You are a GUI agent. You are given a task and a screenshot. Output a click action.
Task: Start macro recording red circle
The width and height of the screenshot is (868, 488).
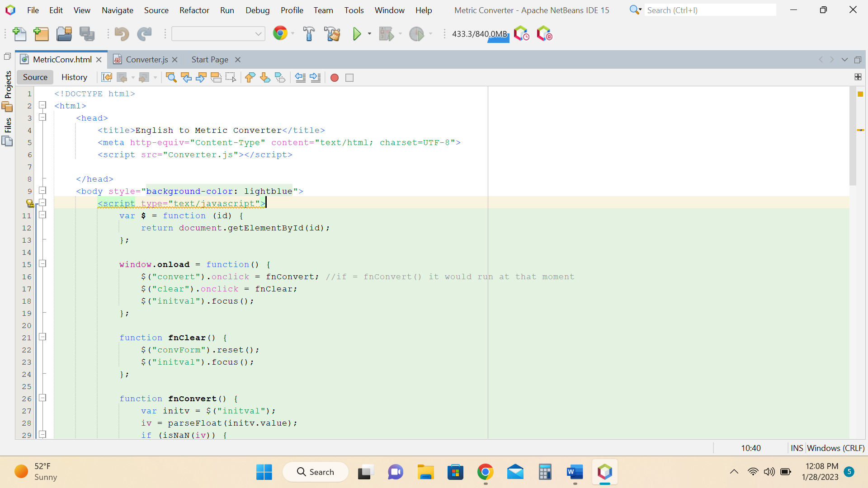click(x=335, y=78)
